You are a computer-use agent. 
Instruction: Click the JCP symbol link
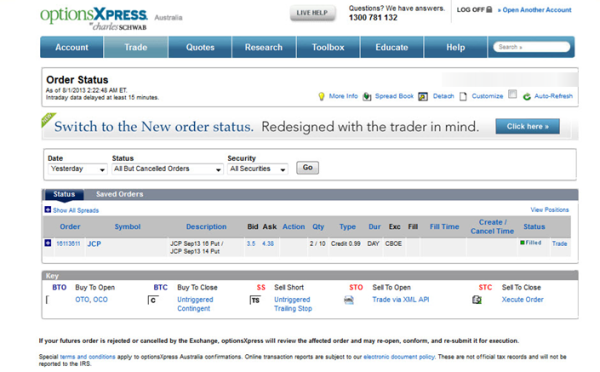[94, 244]
